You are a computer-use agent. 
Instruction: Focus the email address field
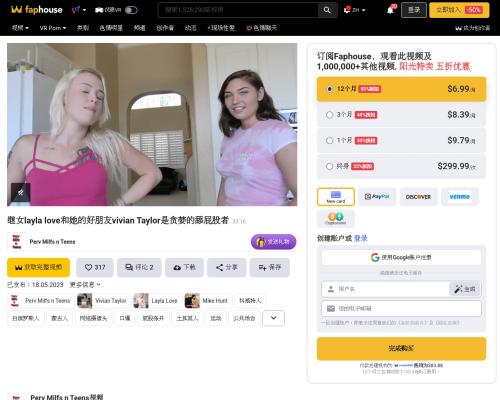point(401,309)
